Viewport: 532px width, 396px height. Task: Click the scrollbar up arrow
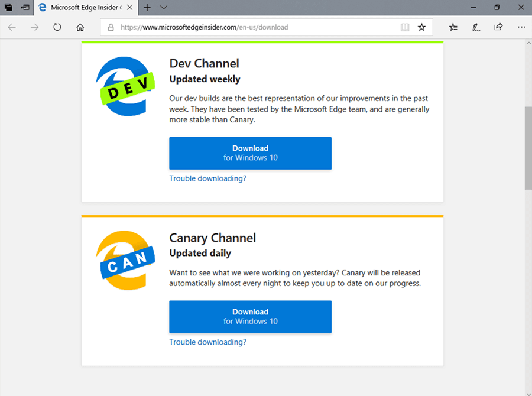point(528,43)
